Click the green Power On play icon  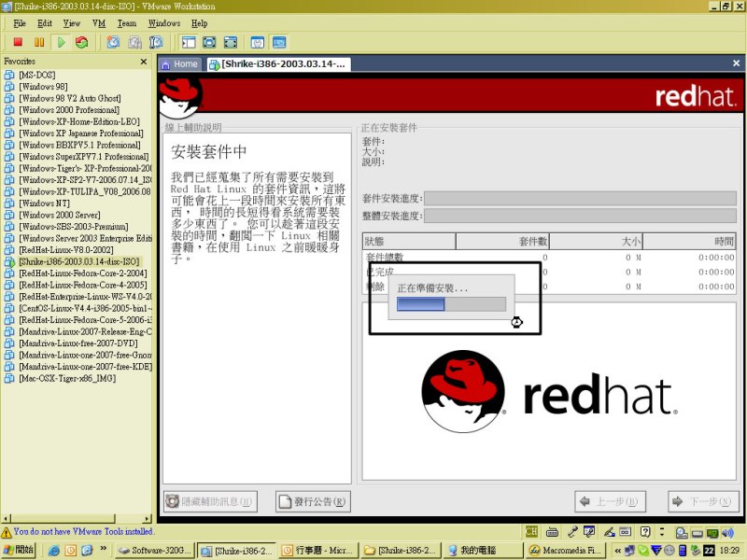[x=61, y=42]
